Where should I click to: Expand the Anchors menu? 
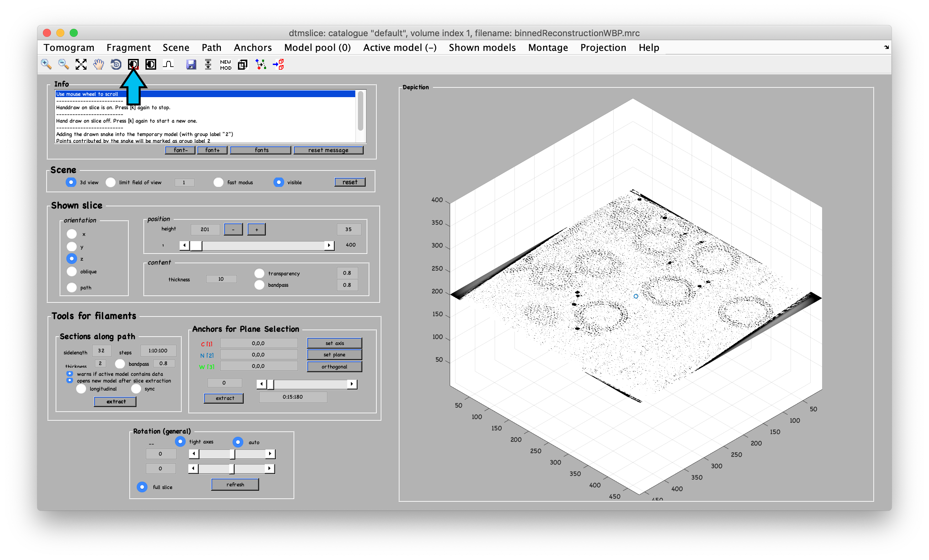click(x=253, y=48)
